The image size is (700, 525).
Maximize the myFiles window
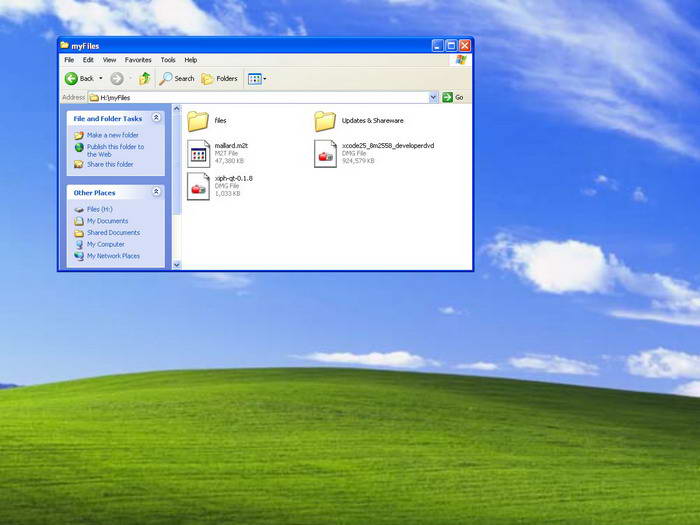451,45
